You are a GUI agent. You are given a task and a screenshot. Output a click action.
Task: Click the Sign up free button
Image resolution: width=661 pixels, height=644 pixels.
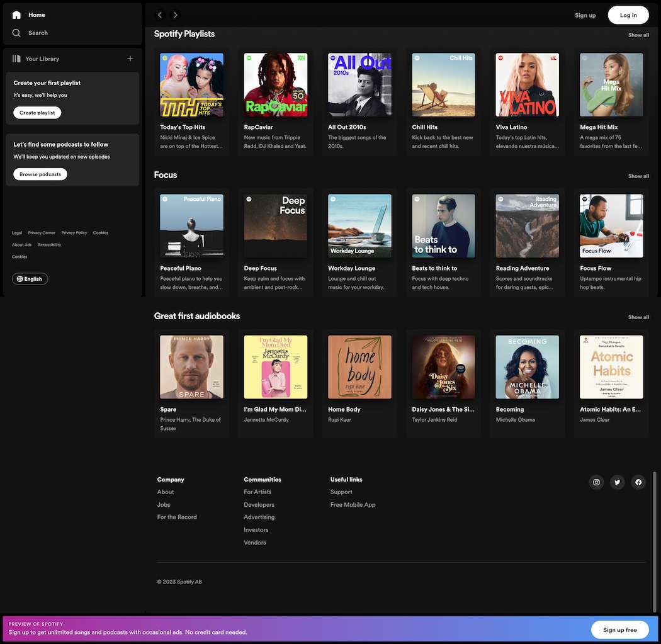point(619,630)
